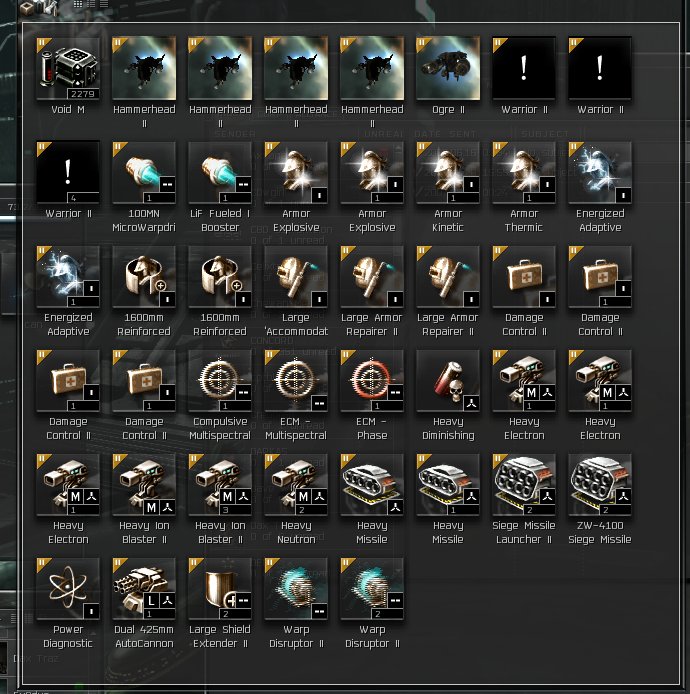Select the Compulsive Multispectral jammer
This screenshot has height=694, width=690.
coord(220,381)
